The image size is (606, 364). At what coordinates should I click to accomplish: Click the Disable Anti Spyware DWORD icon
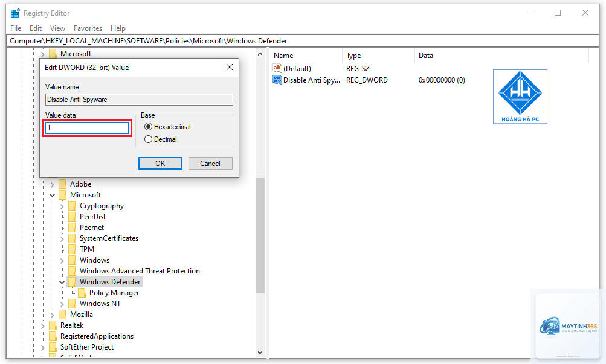click(x=277, y=80)
